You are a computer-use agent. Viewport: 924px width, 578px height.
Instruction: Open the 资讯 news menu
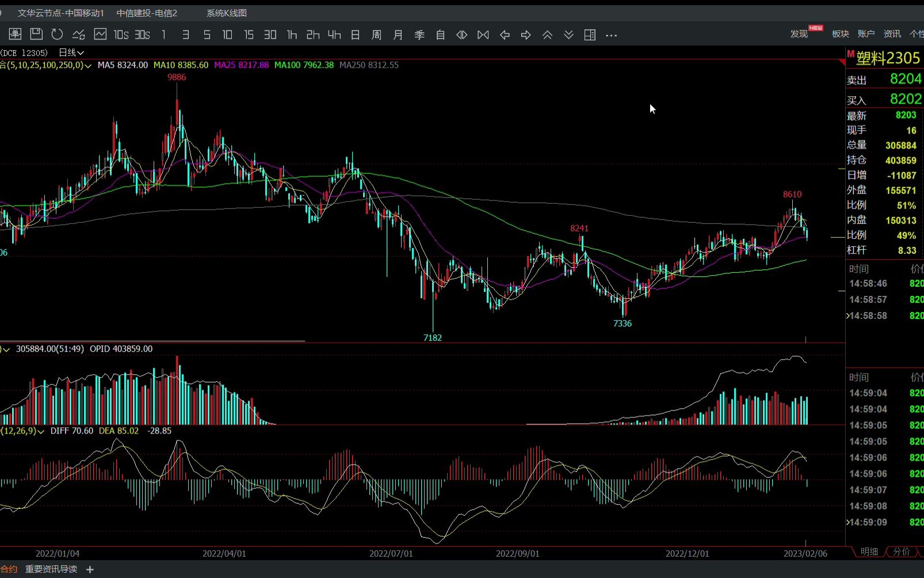(x=892, y=34)
